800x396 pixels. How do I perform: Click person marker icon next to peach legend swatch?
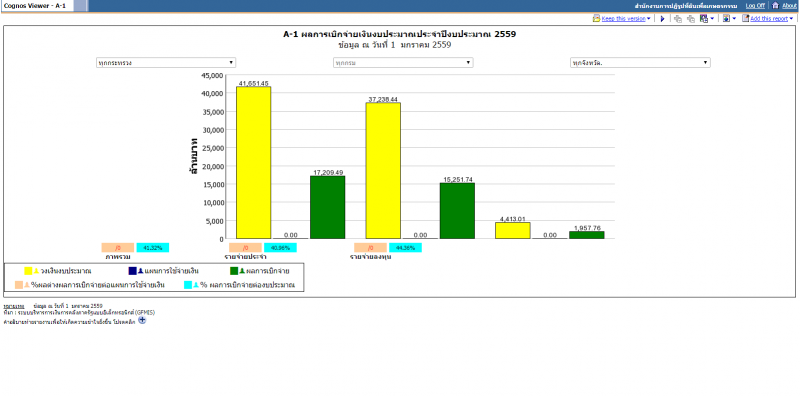[27, 285]
